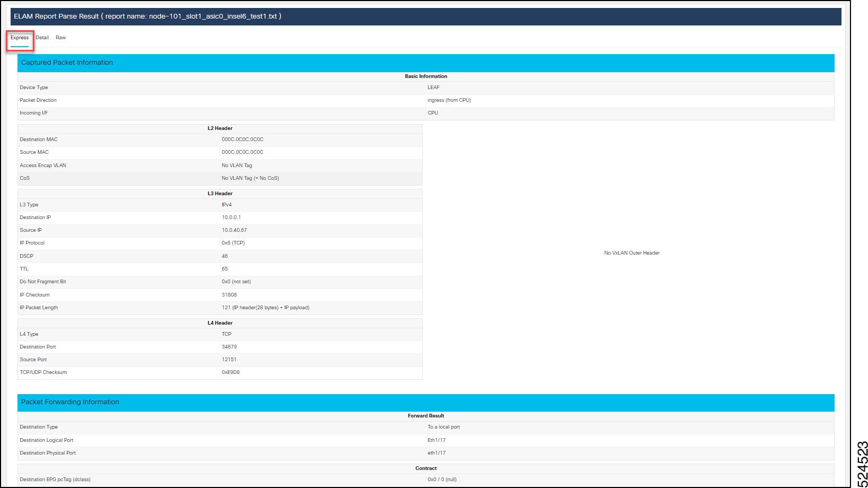
Task: Click the Contract section heading
Action: coord(426,468)
